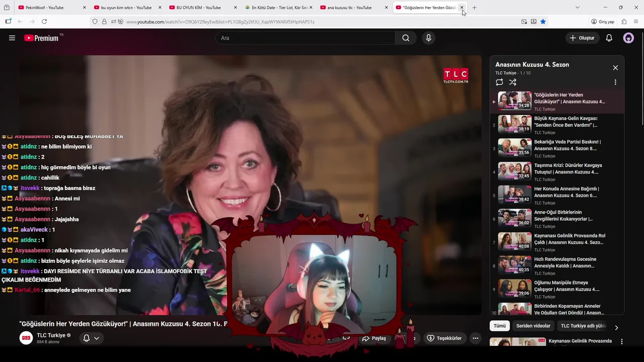Viewport: 644px width, 362px height.
Task: List all tabs dropdown arrow
Action: 577,8
